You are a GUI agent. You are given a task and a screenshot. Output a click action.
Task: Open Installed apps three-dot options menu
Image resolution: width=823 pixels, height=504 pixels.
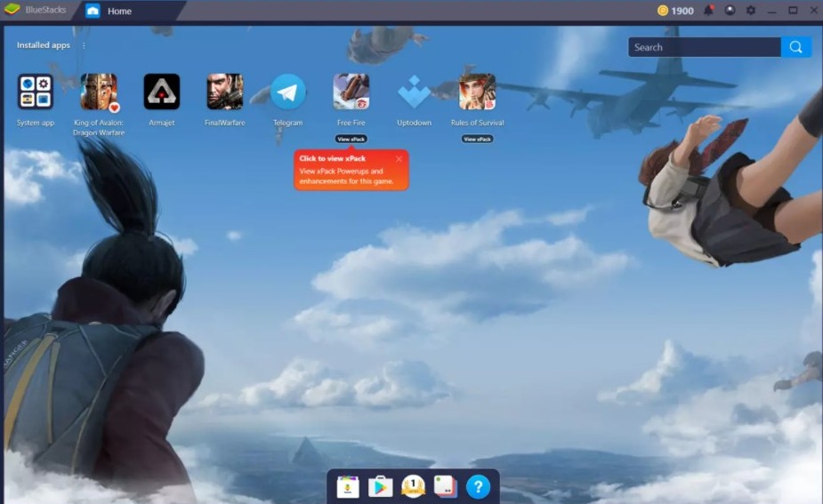(85, 45)
